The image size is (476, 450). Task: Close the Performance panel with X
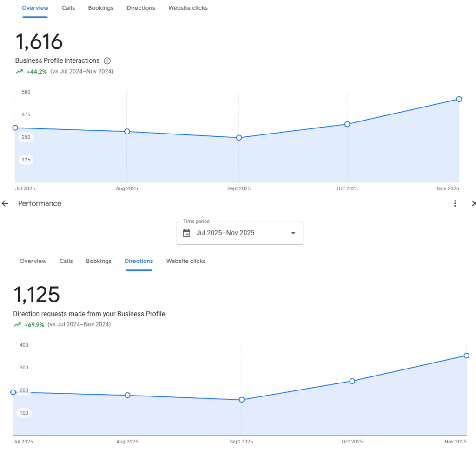point(473,203)
